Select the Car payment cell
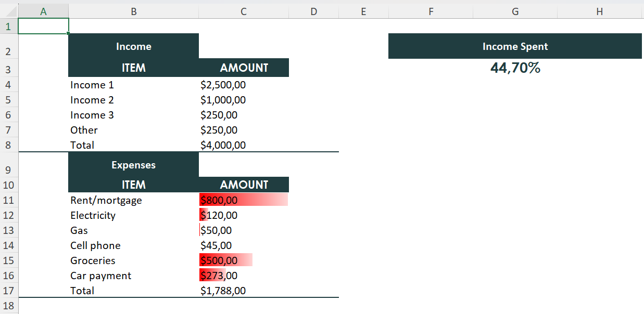Viewport: 644px width, 314px height. (x=133, y=276)
